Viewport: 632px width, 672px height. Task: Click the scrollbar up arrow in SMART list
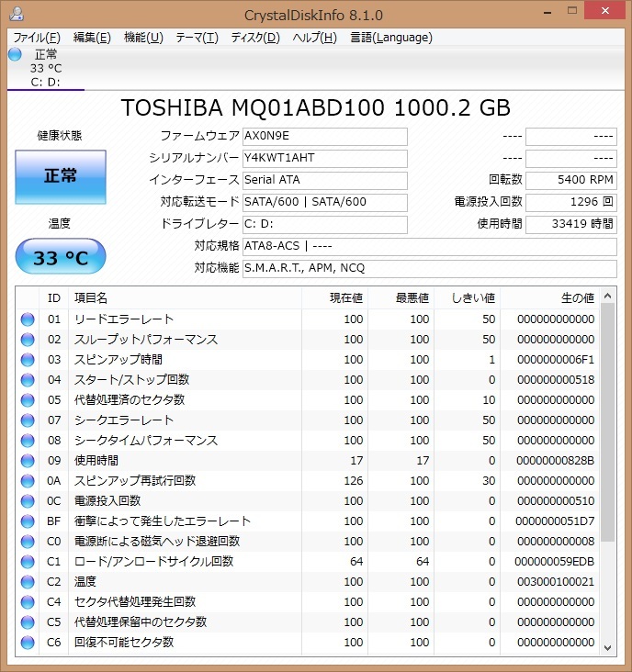tap(607, 296)
